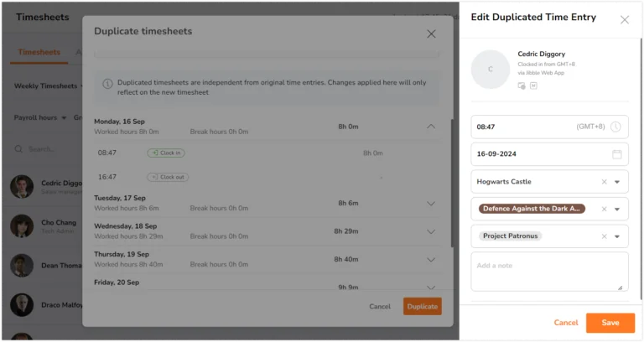
Task: Click the 16:47 clock-out row time
Action: coord(106,177)
